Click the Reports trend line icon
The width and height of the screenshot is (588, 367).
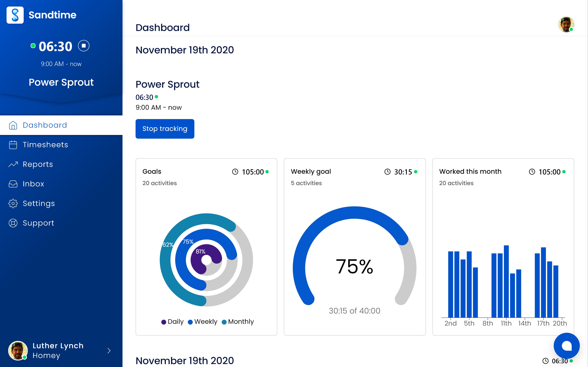pos(13,164)
